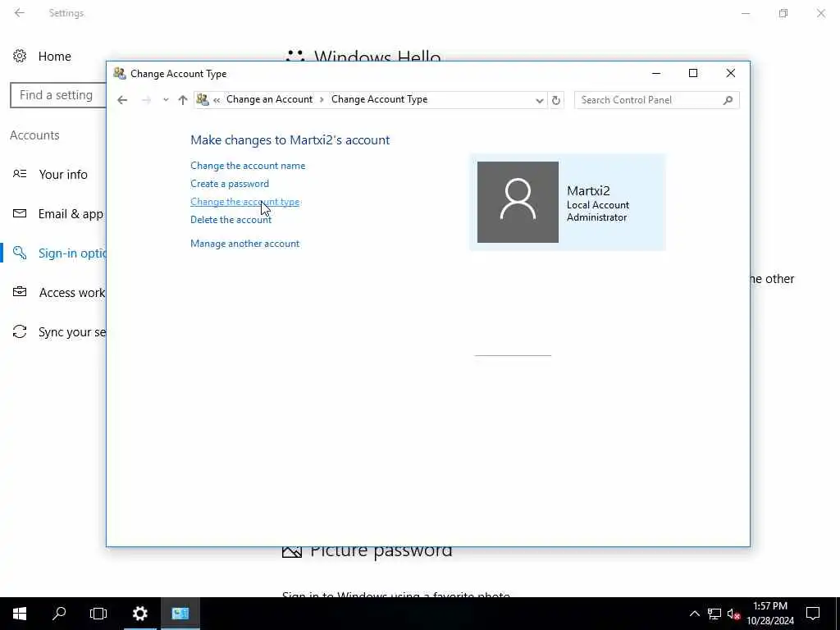This screenshot has width=840, height=630.
Task: Open Your info in Settings sidebar
Action: 62,175
